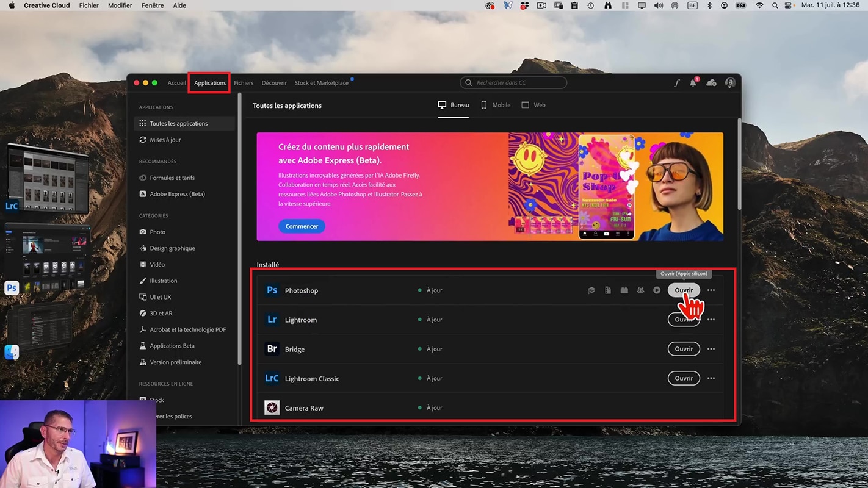
Task: Open more options for Lightroom Classic row
Action: [x=711, y=378]
